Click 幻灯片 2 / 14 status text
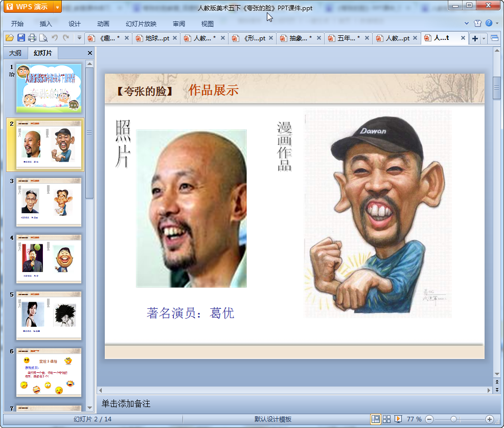Screen dimensions: 504x428 [93, 419]
